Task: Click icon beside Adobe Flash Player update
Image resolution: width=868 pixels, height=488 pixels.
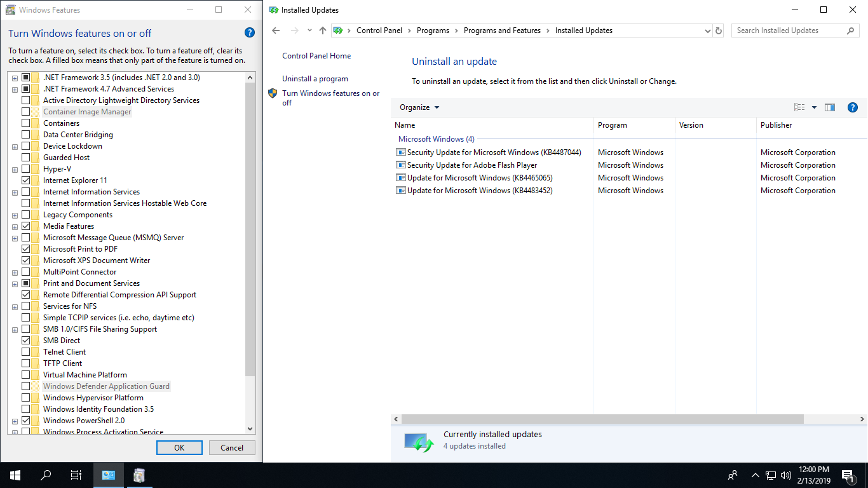Action: [x=400, y=165]
